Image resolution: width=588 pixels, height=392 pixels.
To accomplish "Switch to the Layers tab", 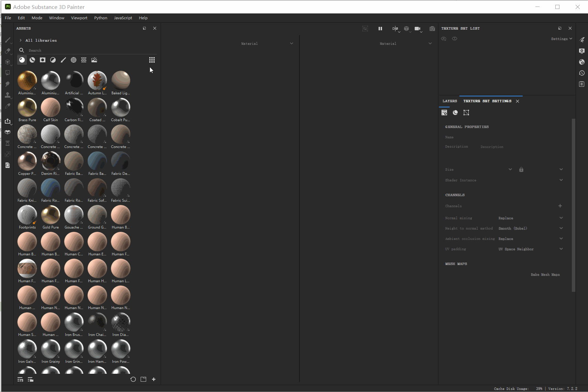I will (450, 101).
